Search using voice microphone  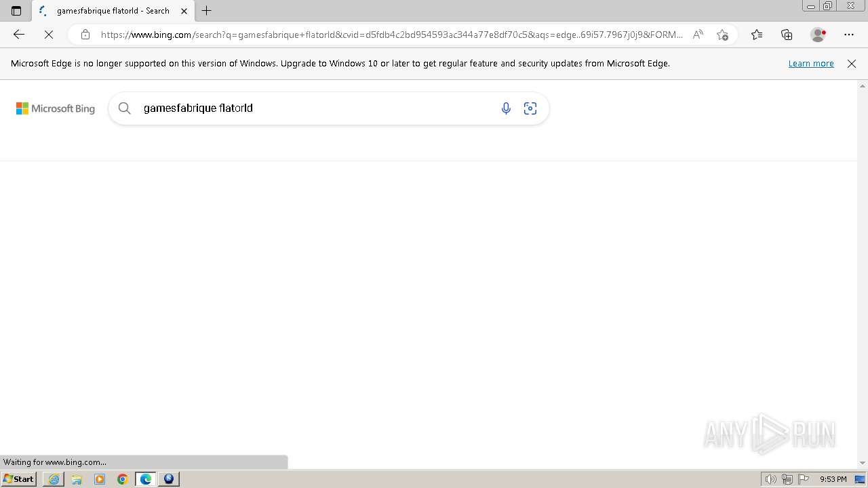(x=506, y=108)
